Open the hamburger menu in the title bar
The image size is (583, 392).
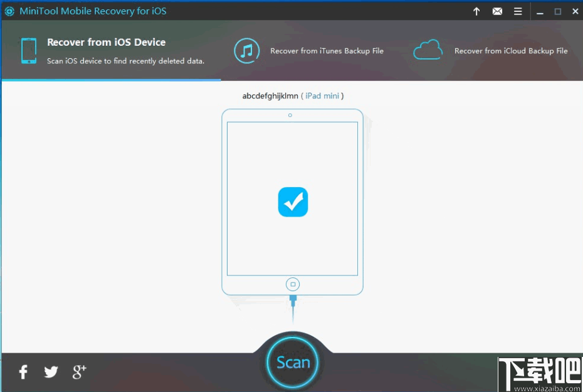click(518, 11)
